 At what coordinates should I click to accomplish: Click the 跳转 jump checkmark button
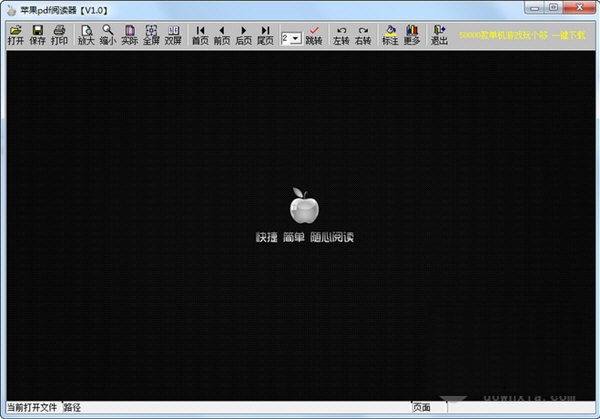[x=314, y=35]
